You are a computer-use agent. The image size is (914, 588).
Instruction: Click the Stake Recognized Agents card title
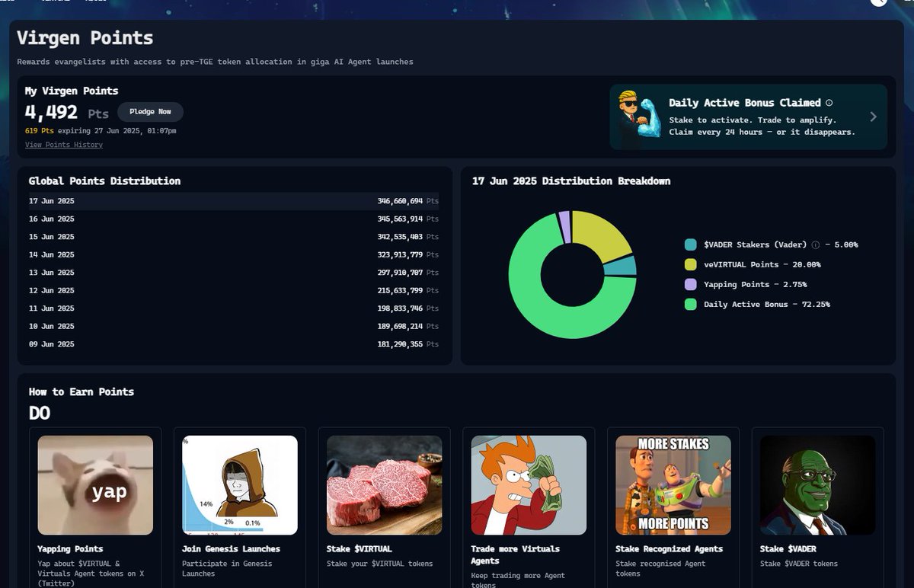(670, 549)
